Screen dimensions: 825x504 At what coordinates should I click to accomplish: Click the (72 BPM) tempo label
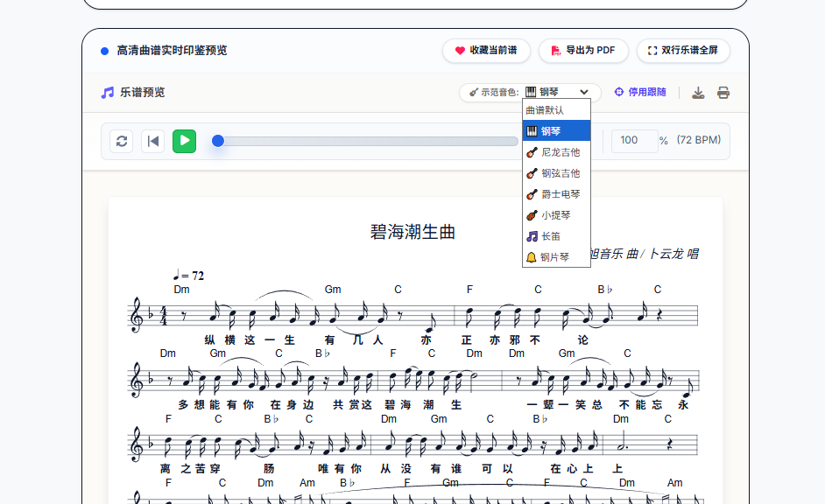click(x=698, y=140)
